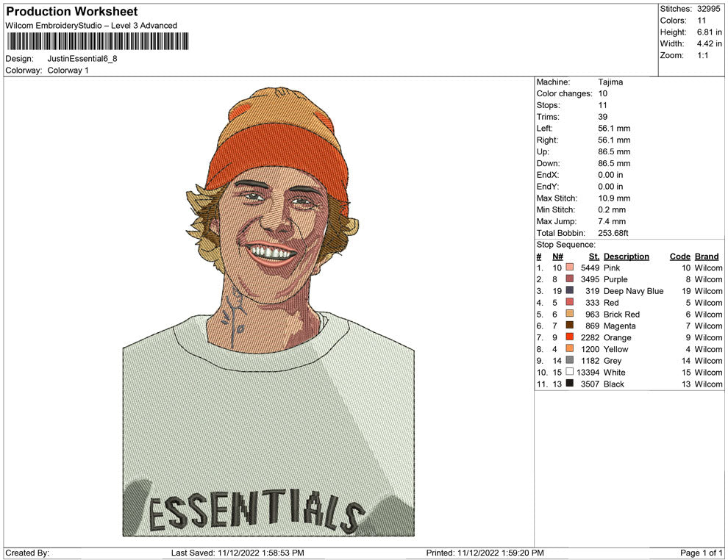The image size is (728, 560).
Task: Click the Pink thread color swatch
Action: 570,268
